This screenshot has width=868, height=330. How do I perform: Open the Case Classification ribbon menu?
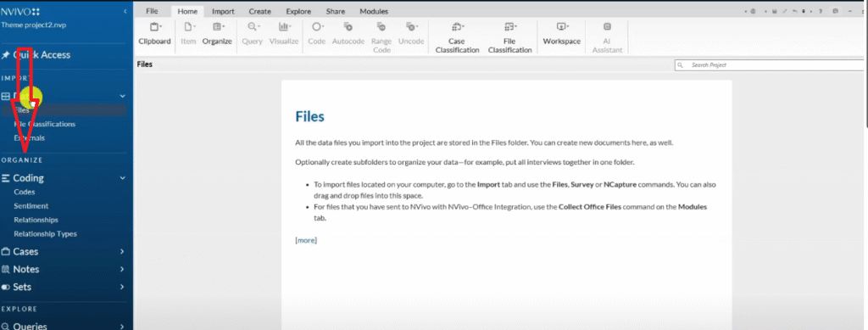(457, 37)
